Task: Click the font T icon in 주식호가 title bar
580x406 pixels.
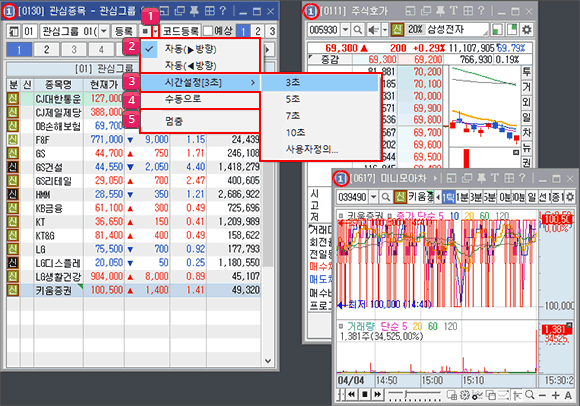Action: tap(454, 11)
